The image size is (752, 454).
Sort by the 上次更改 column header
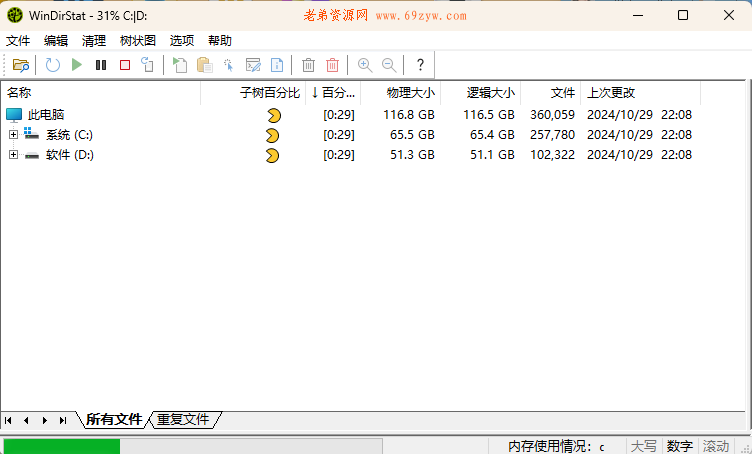point(641,93)
